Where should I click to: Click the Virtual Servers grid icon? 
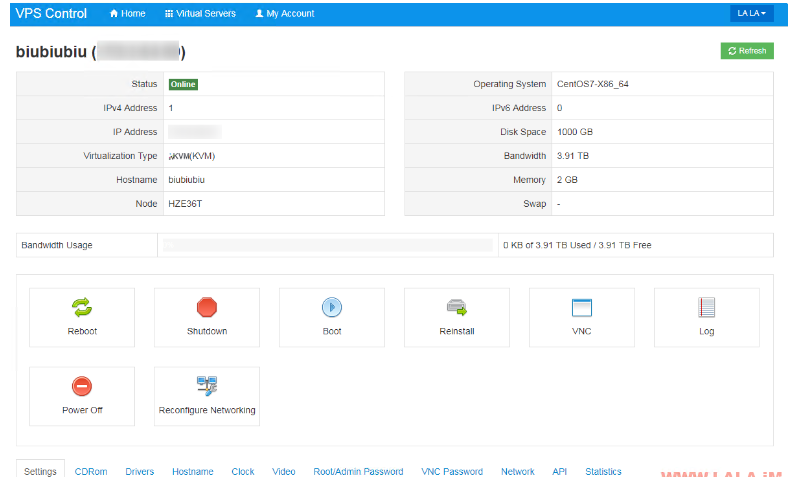coord(169,14)
